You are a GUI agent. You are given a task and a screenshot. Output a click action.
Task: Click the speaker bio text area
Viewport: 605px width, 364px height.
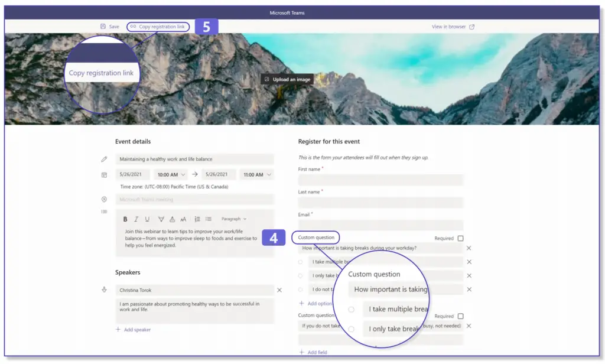(194, 311)
